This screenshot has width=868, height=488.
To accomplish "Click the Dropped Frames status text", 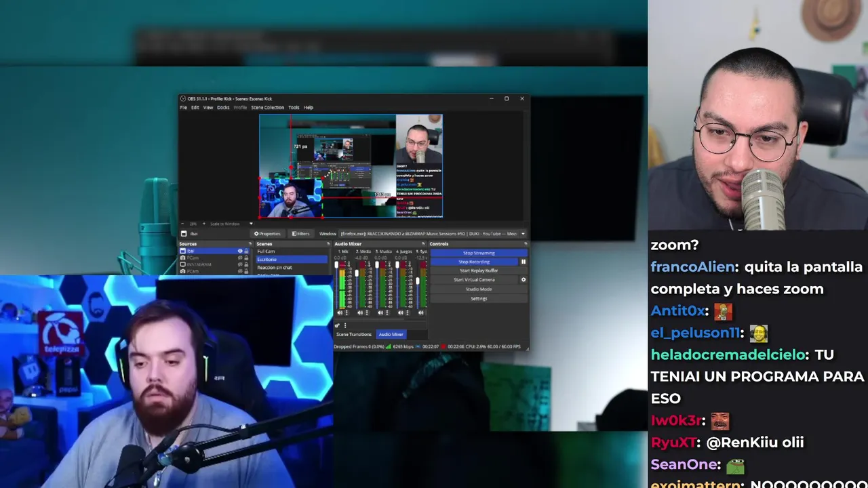I will coord(359,346).
